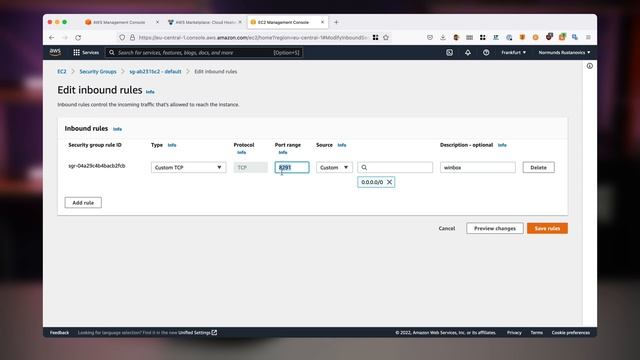Follow the EC2 breadcrumb link
Image resolution: width=640 pixels, height=360 pixels.
click(62, 71)
